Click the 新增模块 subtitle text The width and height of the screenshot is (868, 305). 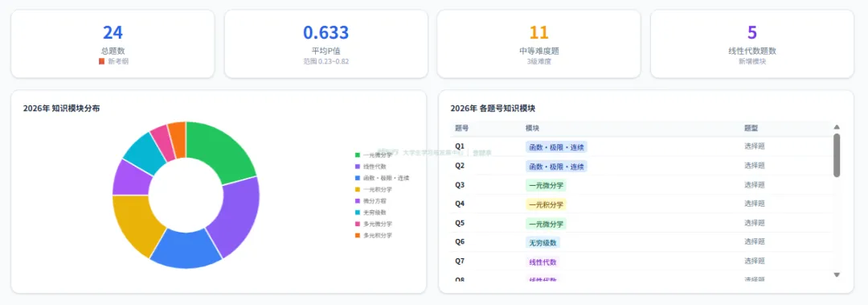(751, 61)
